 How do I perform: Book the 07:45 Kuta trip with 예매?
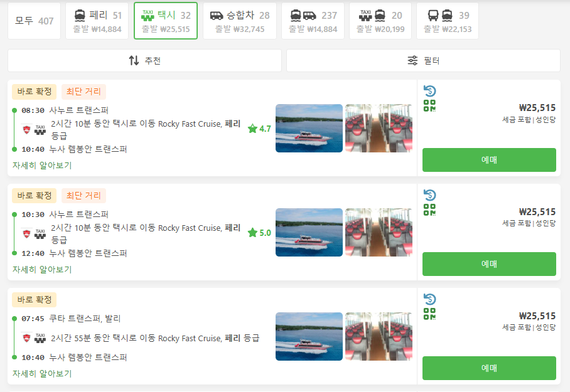[x=489, y=368]
